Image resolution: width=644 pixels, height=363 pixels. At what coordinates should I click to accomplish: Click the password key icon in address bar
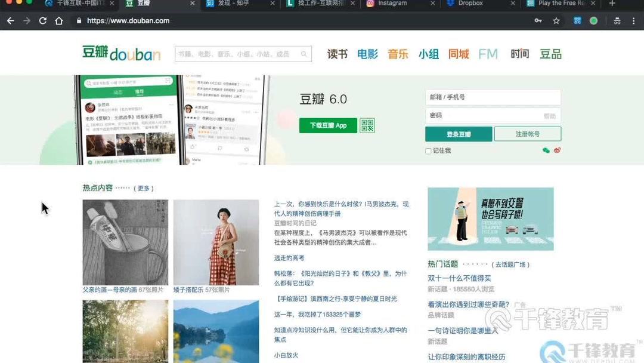538,20
